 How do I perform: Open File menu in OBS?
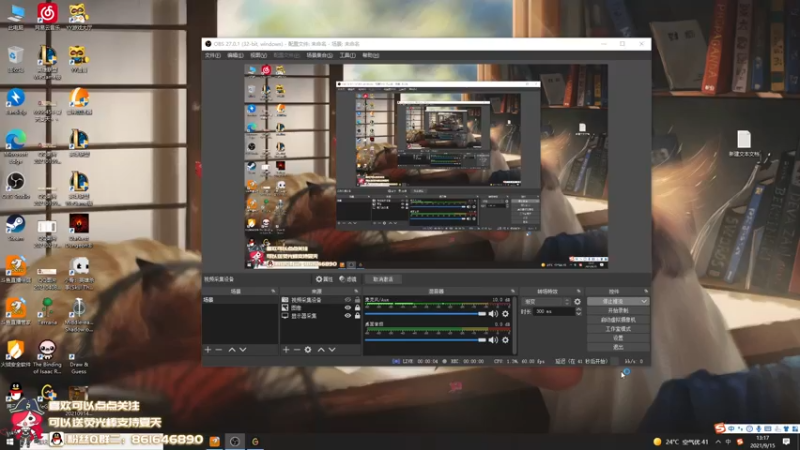[x=212, y=55]
